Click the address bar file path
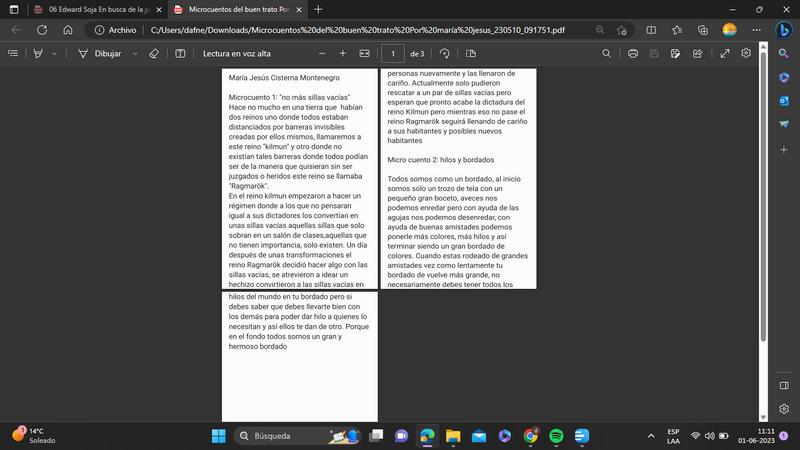The image size is (800, 450). (358, 30)
